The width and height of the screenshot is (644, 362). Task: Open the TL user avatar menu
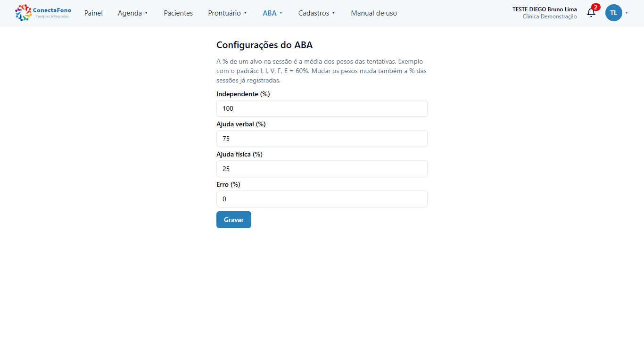[x=614, y=13]
